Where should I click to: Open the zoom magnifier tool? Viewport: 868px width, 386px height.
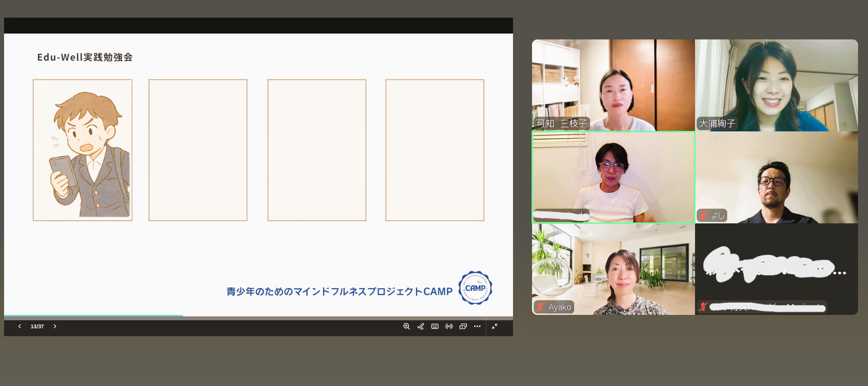(x=407, y=326)
